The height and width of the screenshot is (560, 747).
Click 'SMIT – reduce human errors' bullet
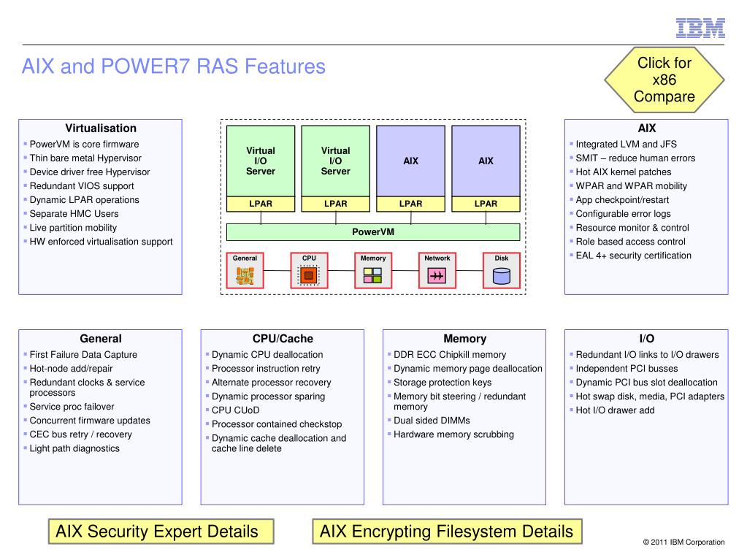635,158
